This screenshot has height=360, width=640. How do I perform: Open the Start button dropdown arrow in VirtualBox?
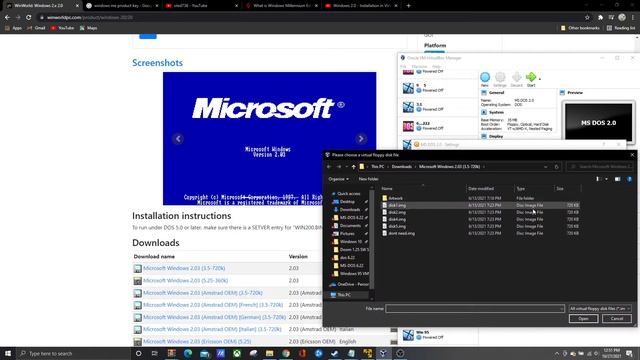540,79
